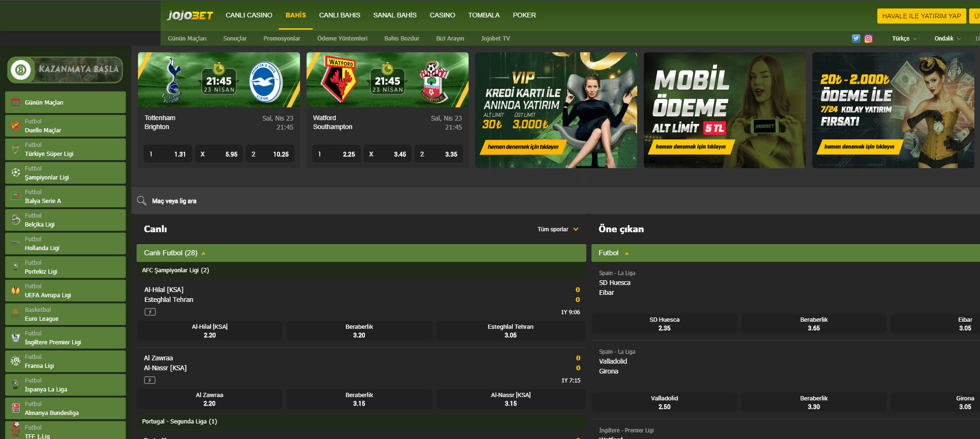
Task: Pick Southampton win odds 3.35
Action: (439, 154)
